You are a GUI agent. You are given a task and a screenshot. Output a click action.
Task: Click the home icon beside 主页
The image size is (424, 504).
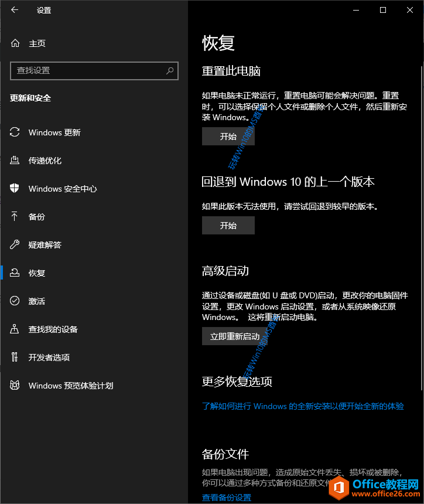(x=15, y=43)
